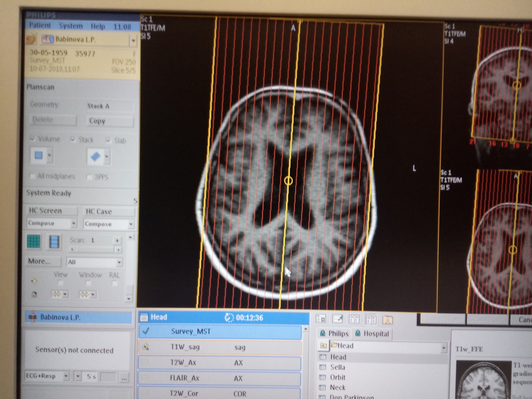532x399 pixels.
Task: Switch to the Hospital tab
Action: (372, 333)
